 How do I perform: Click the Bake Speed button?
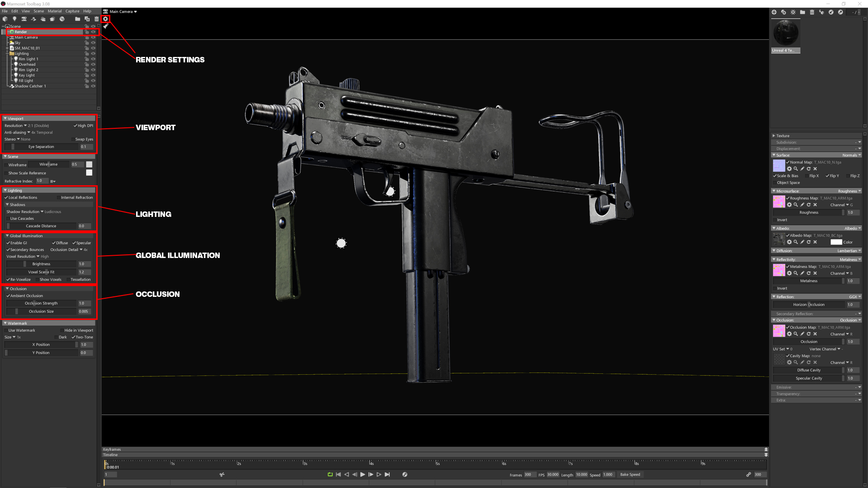click(x=630, y=474)
